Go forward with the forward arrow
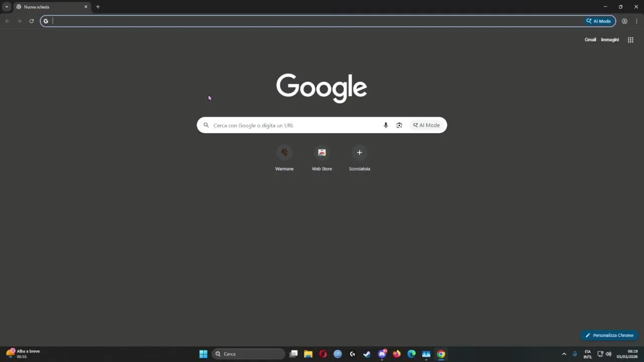644x362 pixels. (19, 21)
